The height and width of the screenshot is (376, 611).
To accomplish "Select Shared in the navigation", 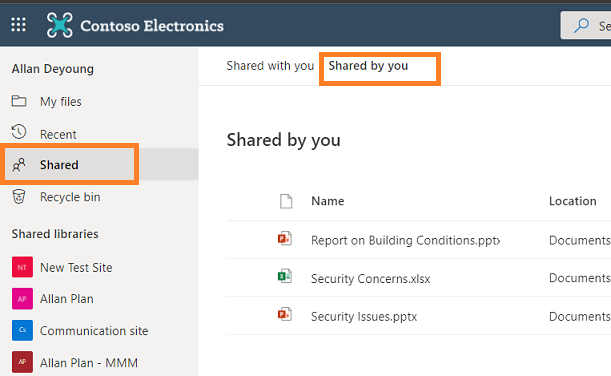I will [99, 164].
